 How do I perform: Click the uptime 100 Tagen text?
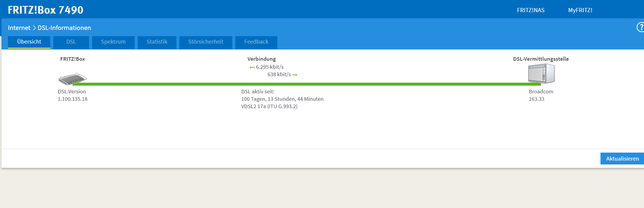[x=282, y=99]
